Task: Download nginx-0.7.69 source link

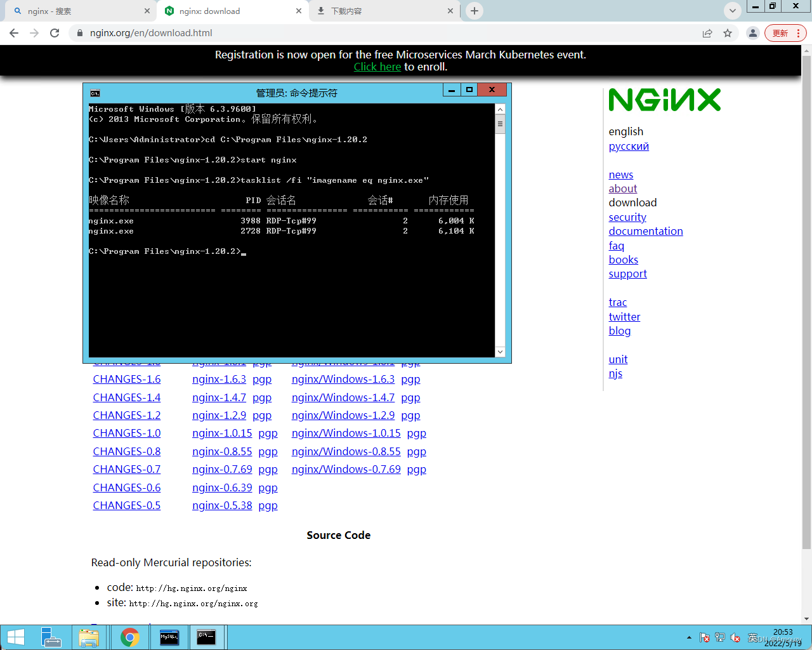Action: [x=222, y=469]
